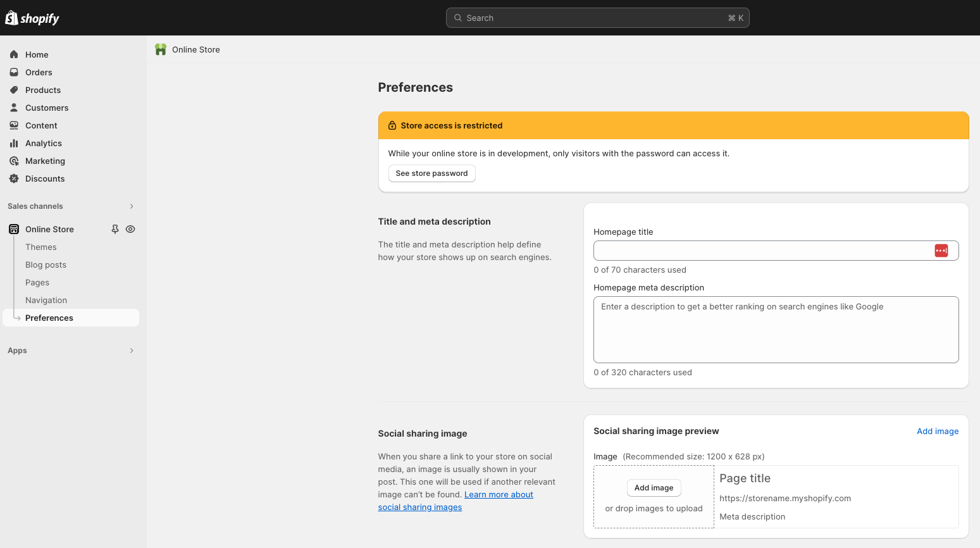Click the red password manager icon in title field
The image size is (980, 548).
pyautogui.click(x=941, y=251)
